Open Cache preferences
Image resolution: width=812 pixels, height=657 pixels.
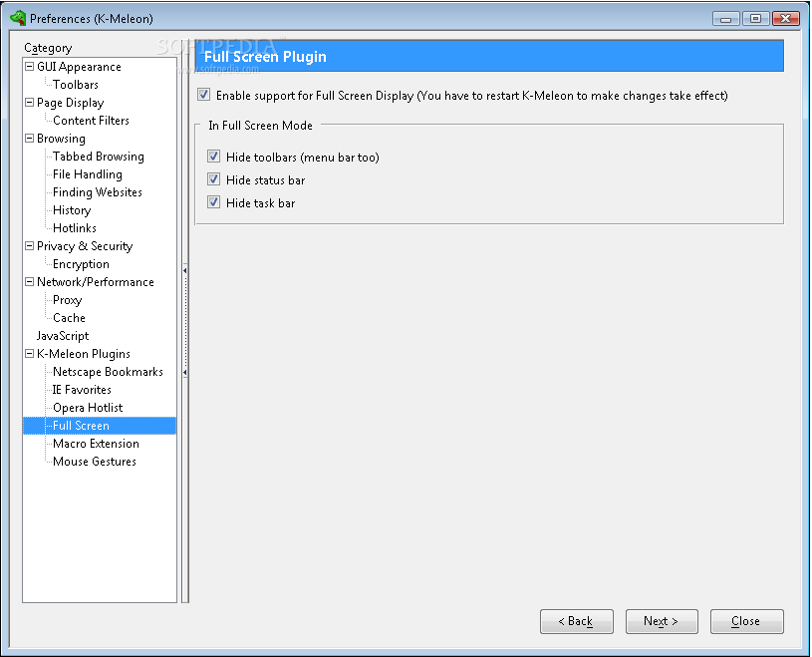[69, 318]
